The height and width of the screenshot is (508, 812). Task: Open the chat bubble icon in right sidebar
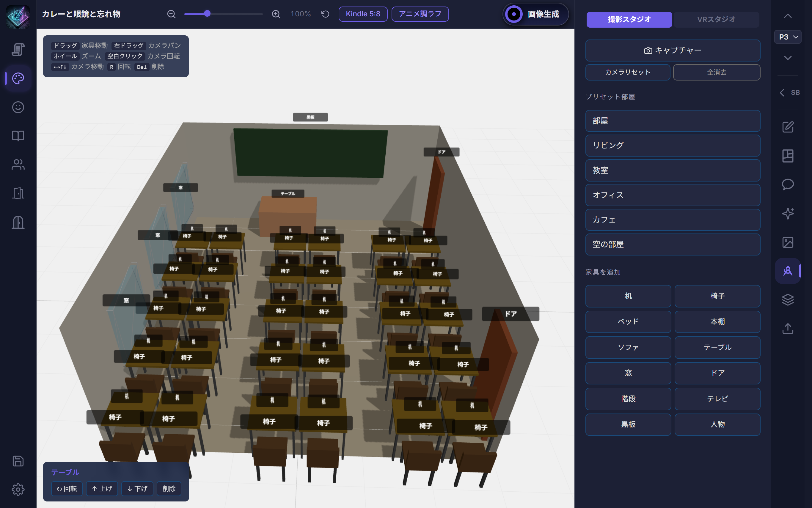pyautogui.click(x=788, y=184)
